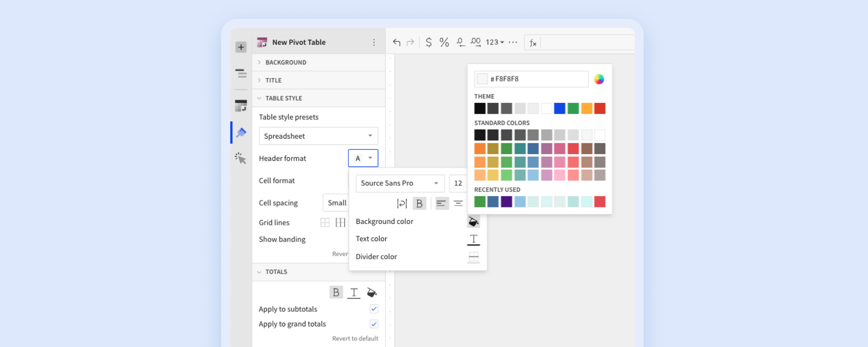Open the Spreadsheet style presets dropdown

pyautogui.click(x=318, y=136)
